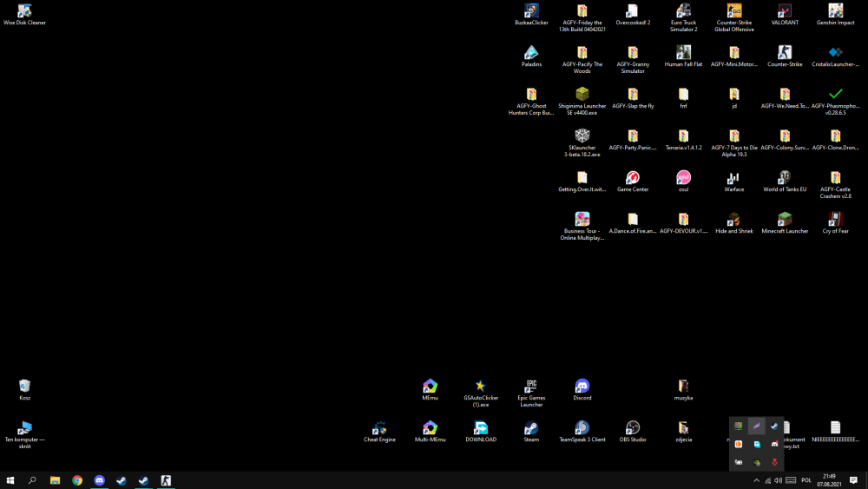
Task: Open the Hide and Shriek shortcut
Action: (x=734, y=222)
